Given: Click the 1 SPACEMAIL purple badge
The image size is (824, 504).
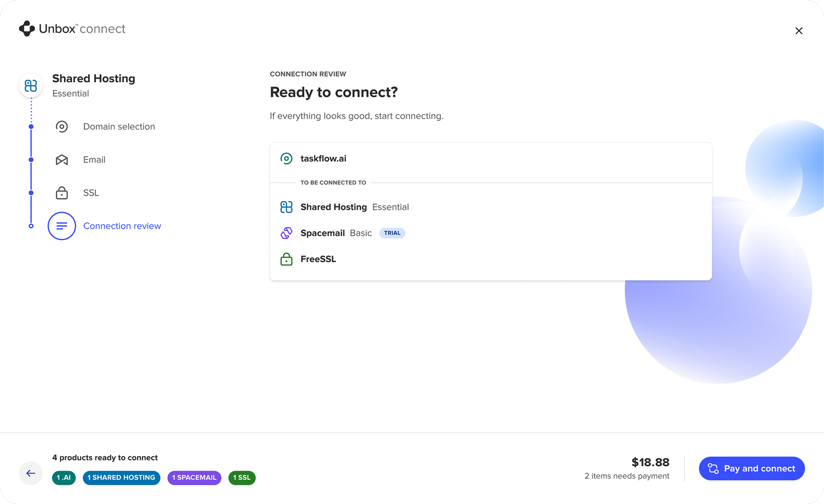Looking at the screenshot, I should 194,477.
